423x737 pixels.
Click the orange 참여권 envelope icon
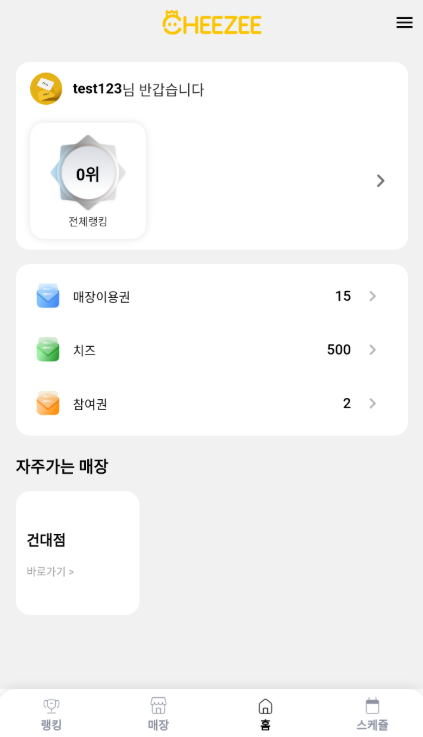coord(48,403)
